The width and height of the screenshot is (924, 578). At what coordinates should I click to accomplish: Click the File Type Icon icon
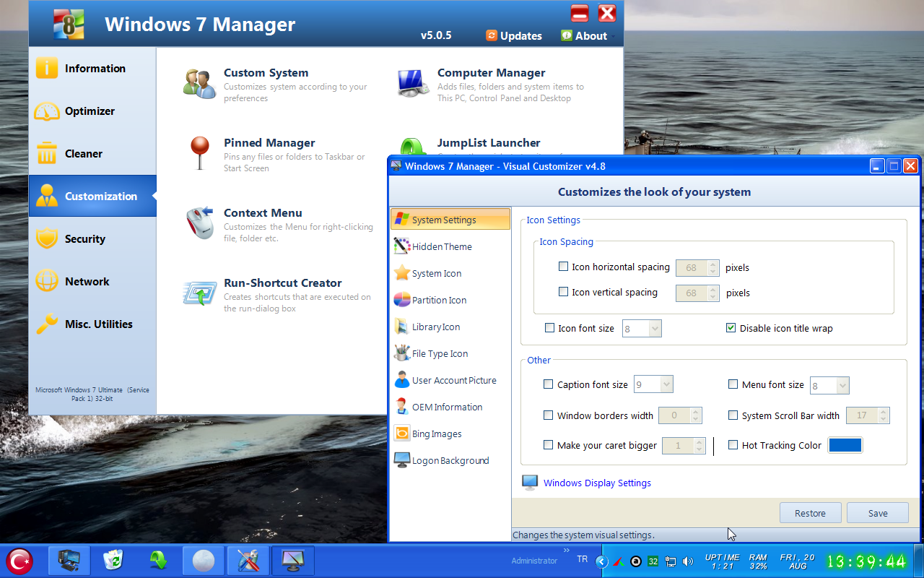[402, 353]
